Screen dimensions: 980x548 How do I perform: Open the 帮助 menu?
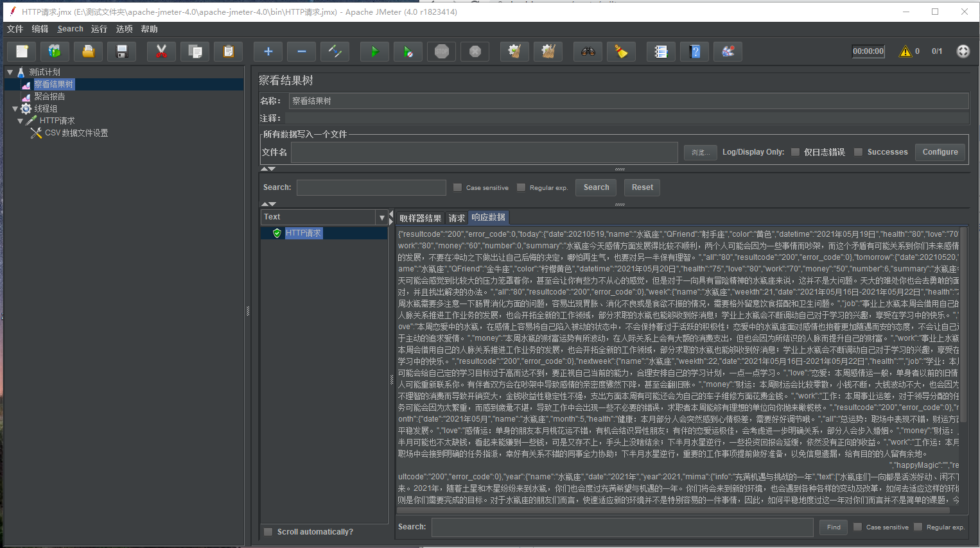tap(149, 29)
